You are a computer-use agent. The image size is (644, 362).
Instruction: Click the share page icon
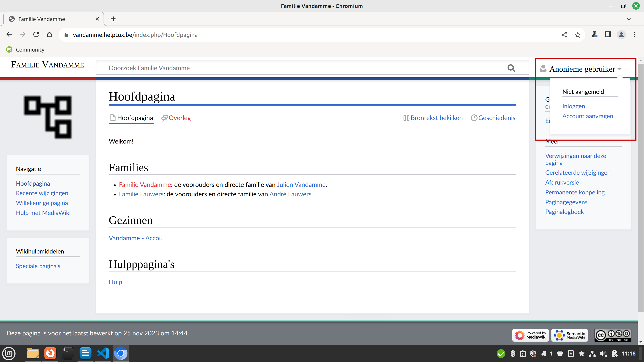pyautogui.click(x=564, y=35)
